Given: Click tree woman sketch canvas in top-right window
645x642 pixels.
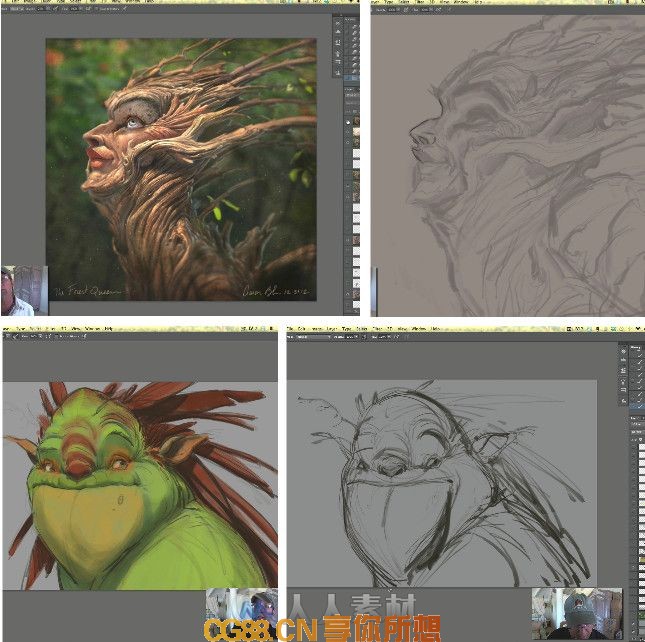Looking at the screenshot, I should (508, 166).
